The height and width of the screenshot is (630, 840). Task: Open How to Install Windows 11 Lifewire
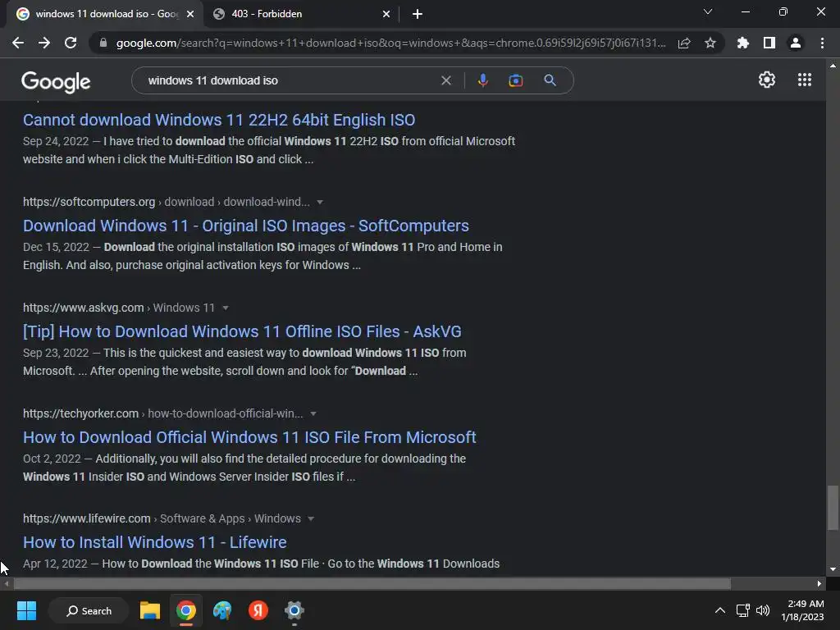click(155, 542)
